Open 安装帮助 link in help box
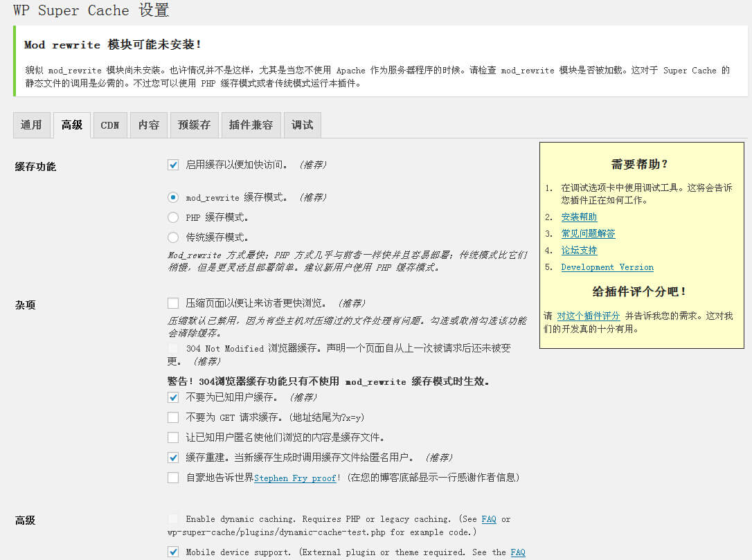The width and height of the screenshot is (752, 560). [x=580, y=217]
